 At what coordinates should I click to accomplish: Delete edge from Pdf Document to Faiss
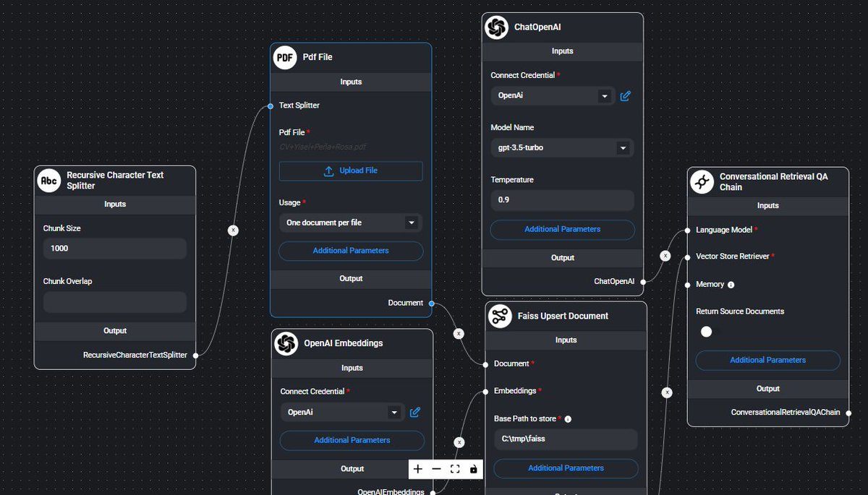458,334
